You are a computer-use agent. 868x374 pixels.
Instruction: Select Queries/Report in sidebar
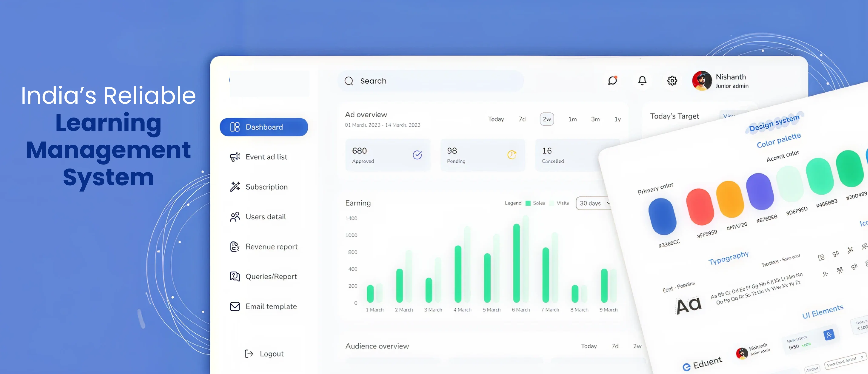pyautogui.click(x=263, y=277)
